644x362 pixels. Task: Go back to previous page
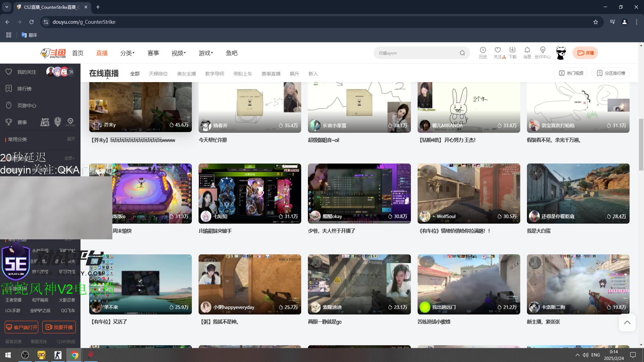point(7,22)
